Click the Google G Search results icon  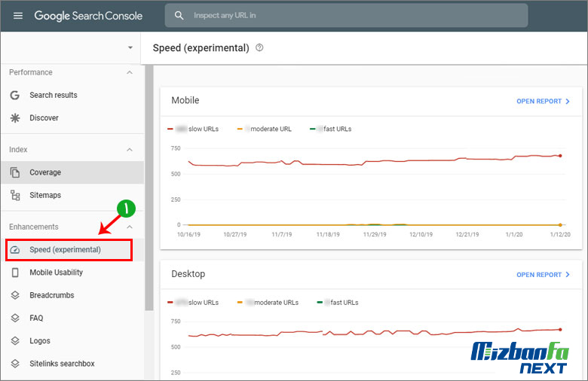pos(14,95)
